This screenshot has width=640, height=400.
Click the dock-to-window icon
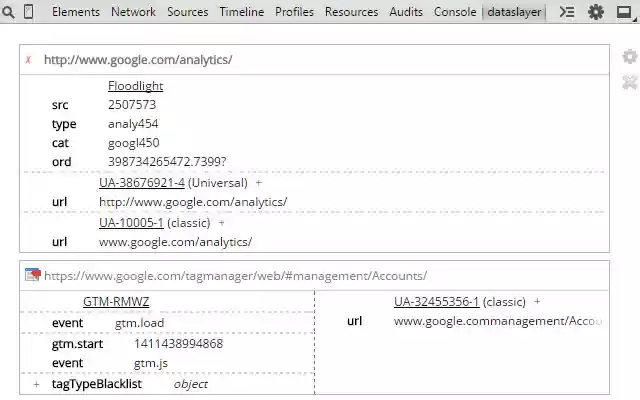(x=624, y=12)
